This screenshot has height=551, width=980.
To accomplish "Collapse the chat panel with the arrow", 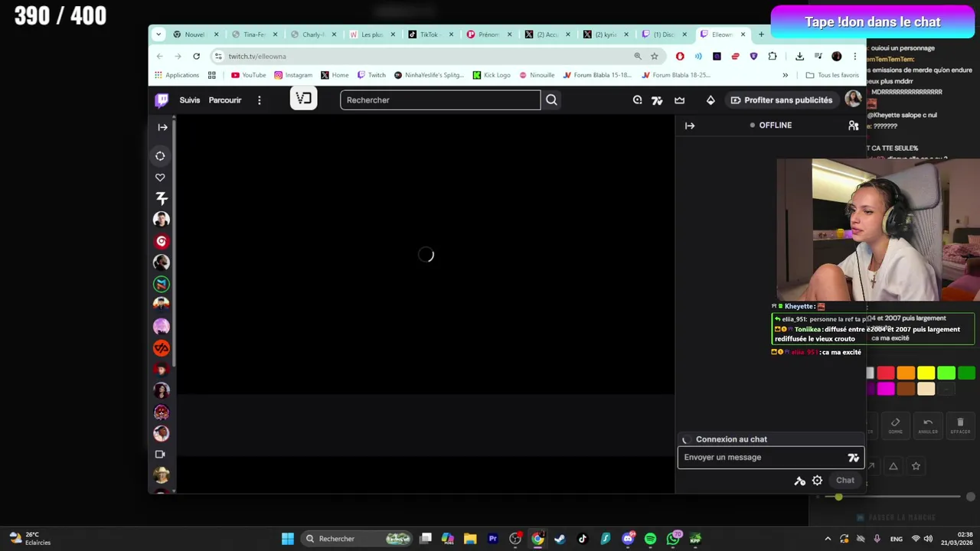I will click(x=690, y=126).
